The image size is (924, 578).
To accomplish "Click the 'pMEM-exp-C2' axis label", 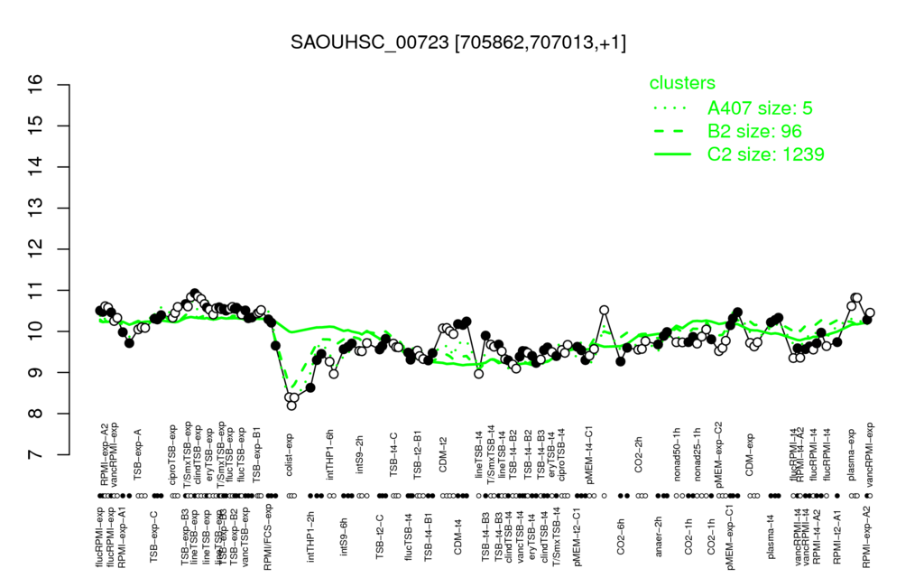I will 719,453.
